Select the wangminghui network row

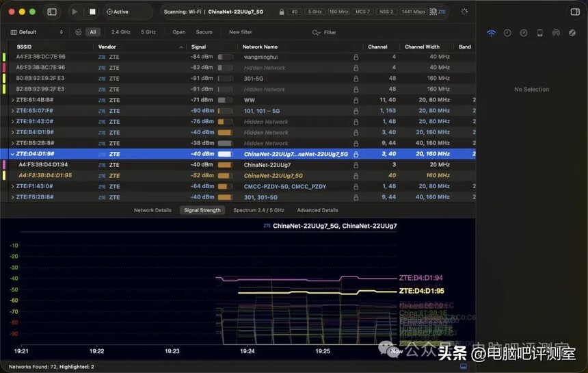coord(238,57)
